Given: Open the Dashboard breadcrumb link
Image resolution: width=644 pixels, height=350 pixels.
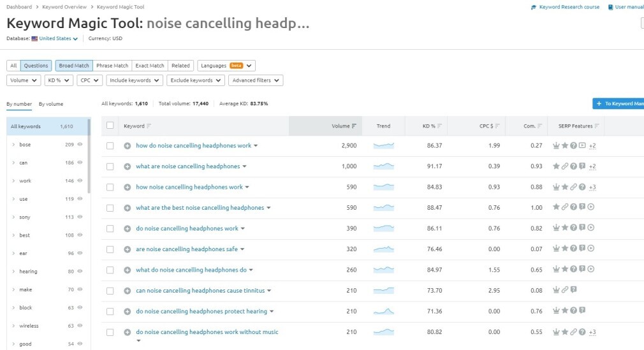Looking at the screenshot, I should pos(19,7).
